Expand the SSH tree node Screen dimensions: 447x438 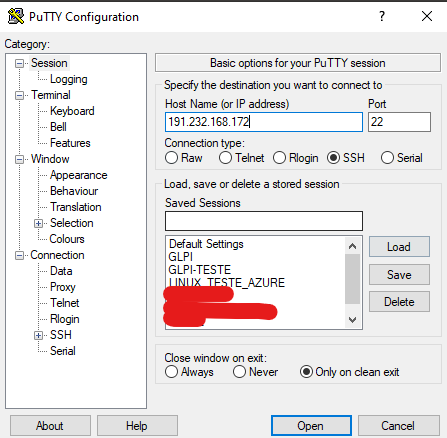[x=38, y=335]
